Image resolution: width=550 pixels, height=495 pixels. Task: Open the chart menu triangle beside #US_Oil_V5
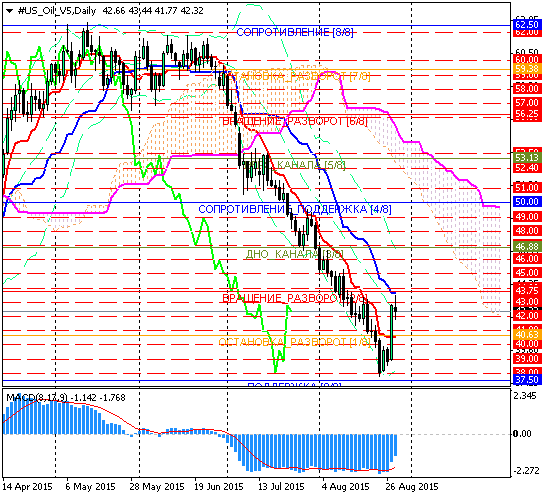click(x=9, y=11)
